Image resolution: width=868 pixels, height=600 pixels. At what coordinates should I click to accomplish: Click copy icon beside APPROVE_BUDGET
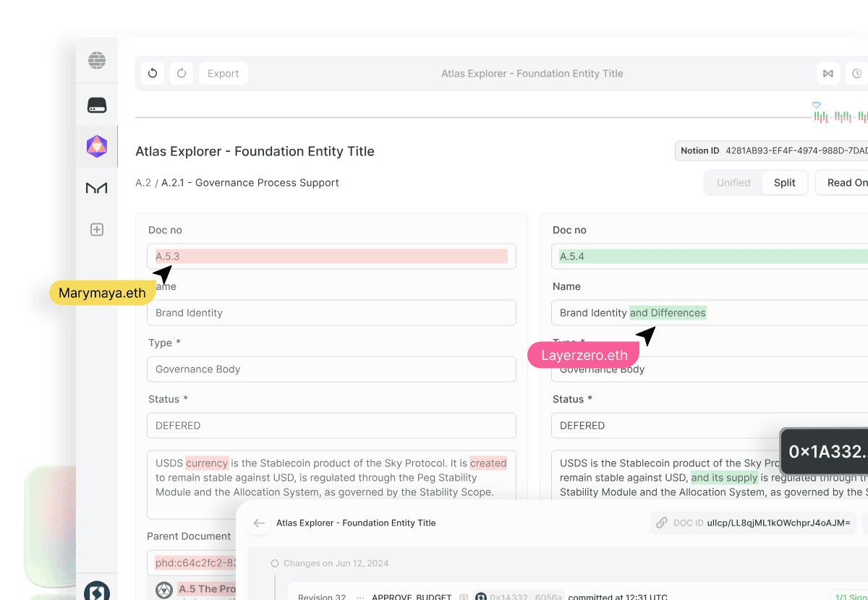point(464,597)
